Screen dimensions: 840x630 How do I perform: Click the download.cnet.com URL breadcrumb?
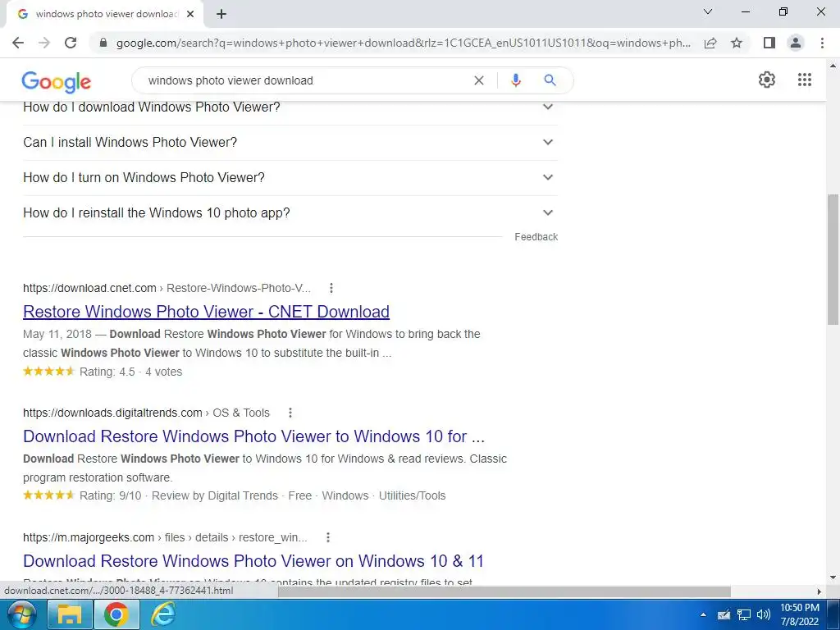pos(167,288)
